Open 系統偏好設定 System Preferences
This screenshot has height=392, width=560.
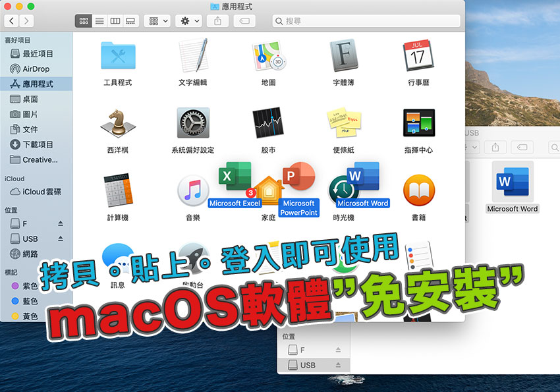point(193,123)
